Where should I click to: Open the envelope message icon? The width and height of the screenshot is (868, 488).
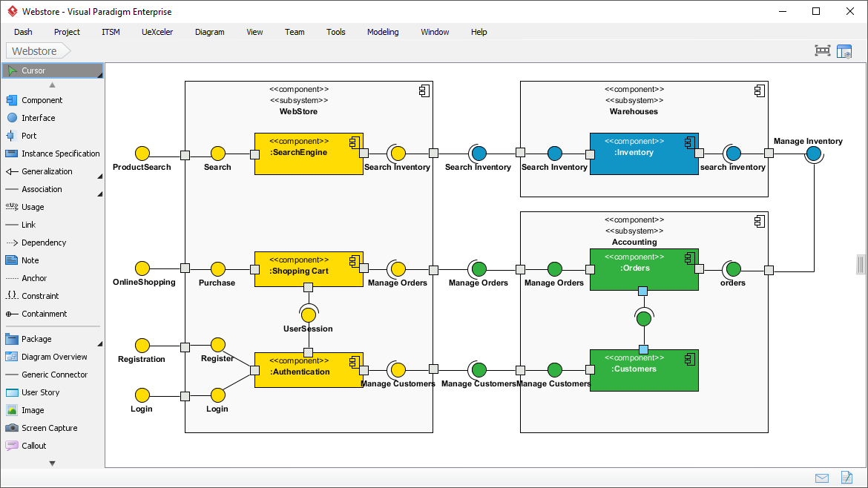822,478
